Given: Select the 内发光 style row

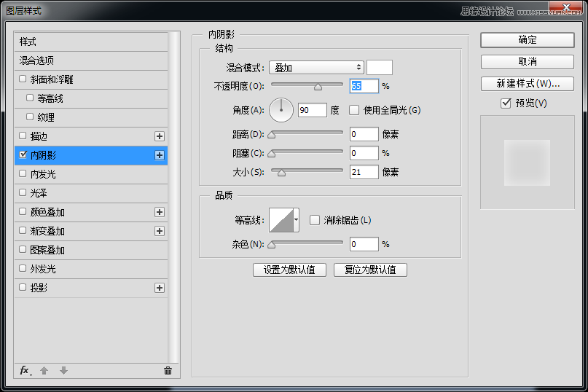Looking at the screenshot, I should point(91,174).
